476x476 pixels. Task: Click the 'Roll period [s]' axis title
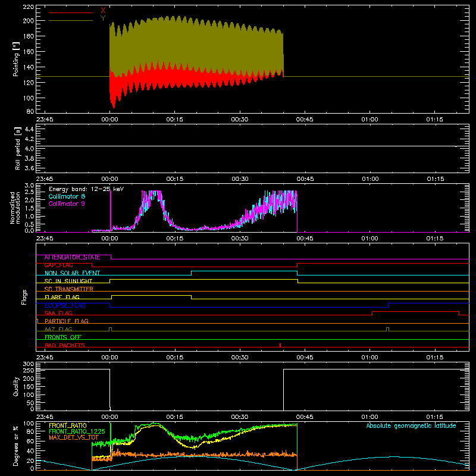[x=17, y=148]
